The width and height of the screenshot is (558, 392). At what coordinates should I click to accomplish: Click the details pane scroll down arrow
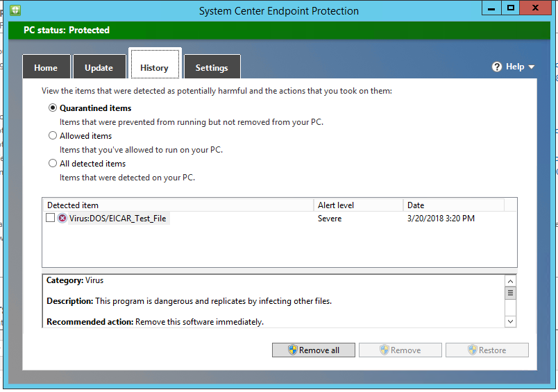click(x=510, y=321)
